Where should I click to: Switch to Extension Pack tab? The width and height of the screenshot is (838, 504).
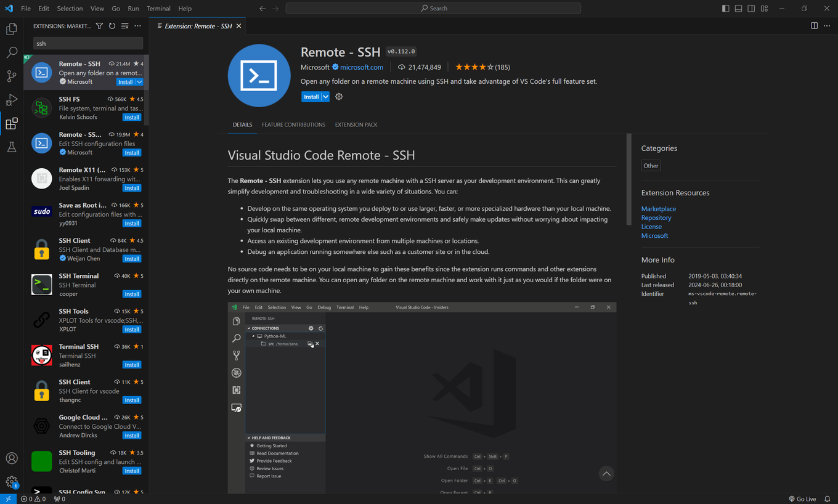pyautogui.click(x=356, y=124)
